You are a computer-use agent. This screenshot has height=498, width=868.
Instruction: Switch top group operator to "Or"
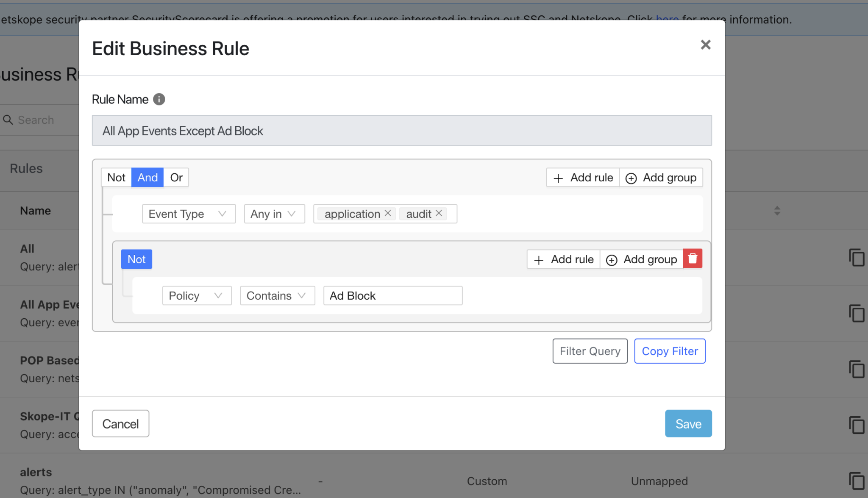pos(176,177)
